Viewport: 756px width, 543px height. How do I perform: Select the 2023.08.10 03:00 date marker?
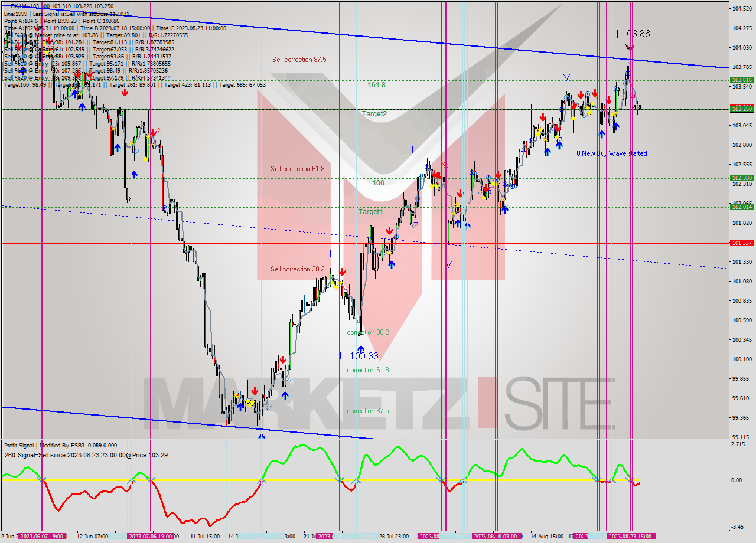(x=497, y=536)
